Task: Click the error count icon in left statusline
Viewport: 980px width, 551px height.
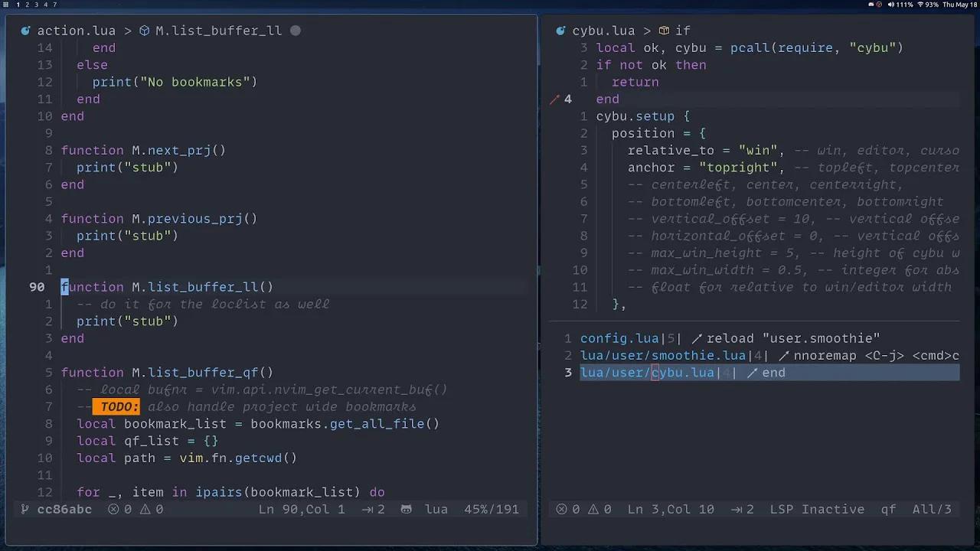Action: click(x=113, y=509)
